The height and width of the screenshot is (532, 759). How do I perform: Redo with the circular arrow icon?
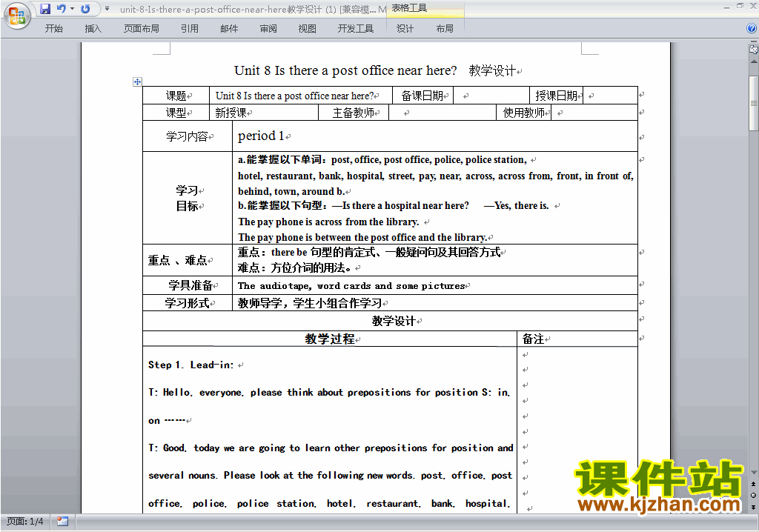click(x=86, y=9)
